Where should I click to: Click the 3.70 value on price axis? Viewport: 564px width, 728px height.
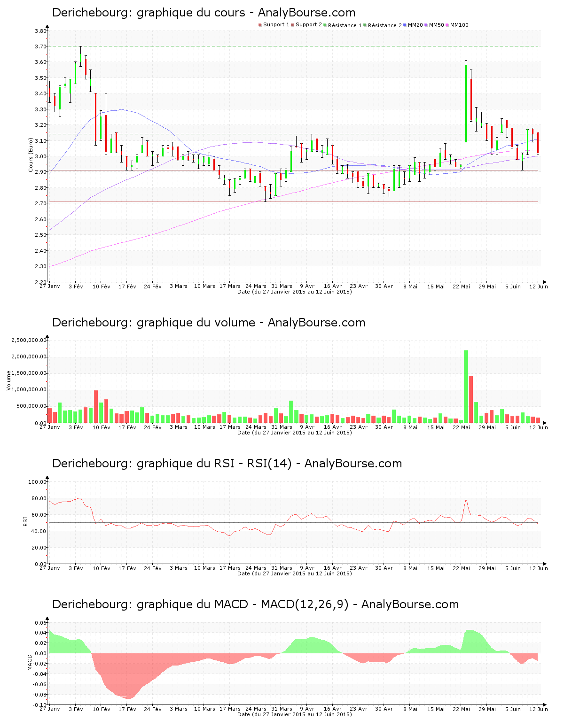[x=41, y=46]
